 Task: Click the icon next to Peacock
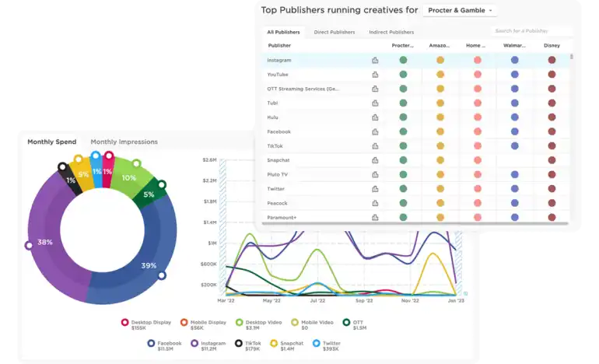(x=375, y=203)
